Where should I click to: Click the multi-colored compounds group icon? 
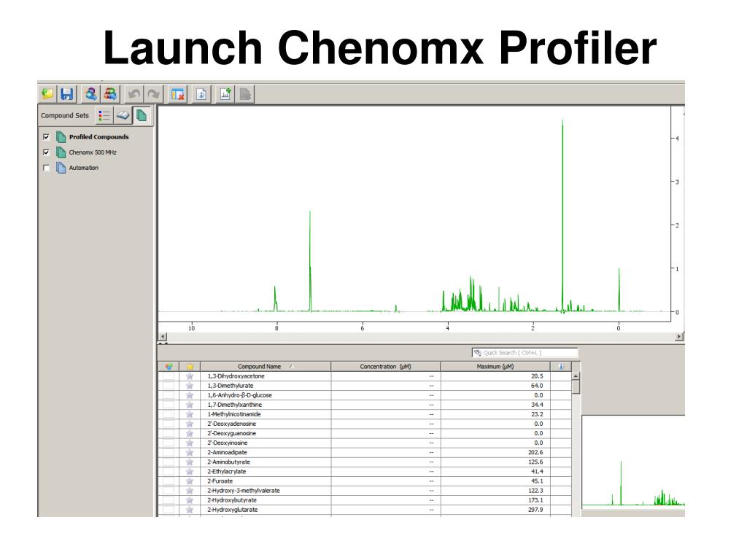pyautogui.click(x=110, y=94)
